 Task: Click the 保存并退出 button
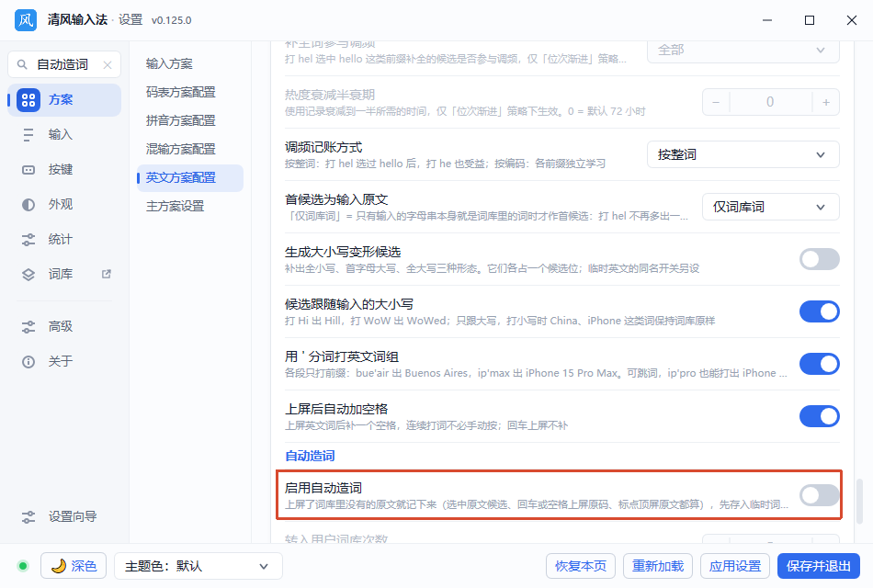click(819, 566)
